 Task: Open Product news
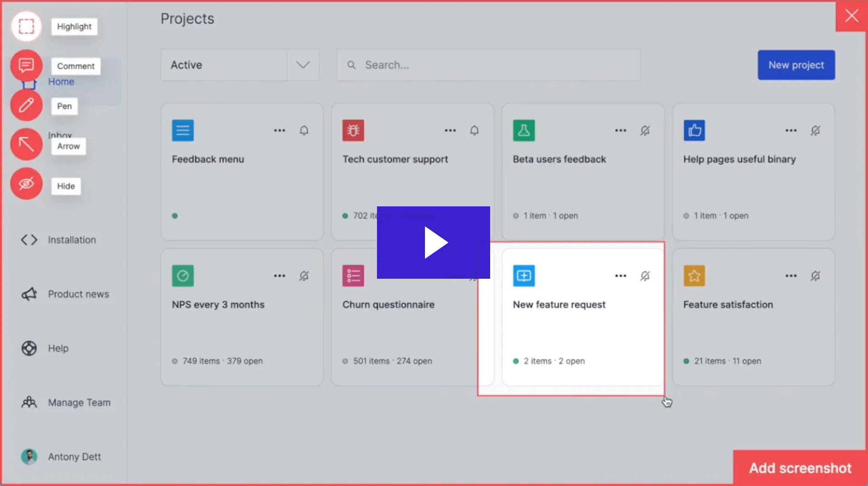(78, 294)
